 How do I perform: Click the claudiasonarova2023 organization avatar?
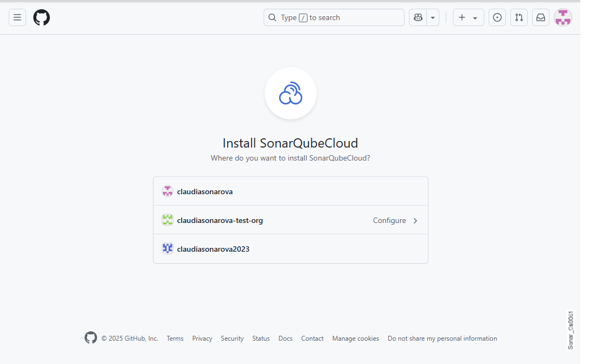coord(168,248)
